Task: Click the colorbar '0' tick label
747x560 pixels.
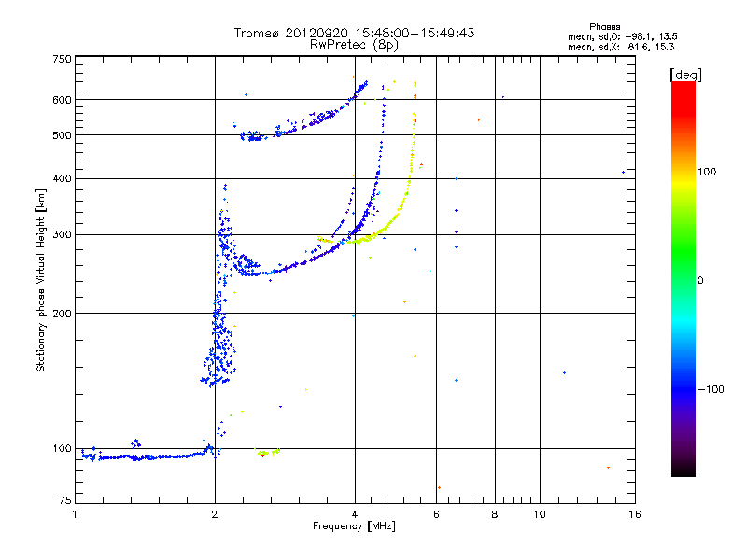Action: point(700,281)
